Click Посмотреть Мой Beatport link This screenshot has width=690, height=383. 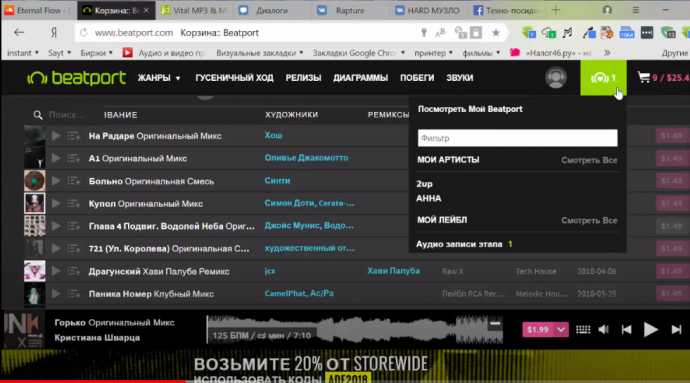coord(470,109)
